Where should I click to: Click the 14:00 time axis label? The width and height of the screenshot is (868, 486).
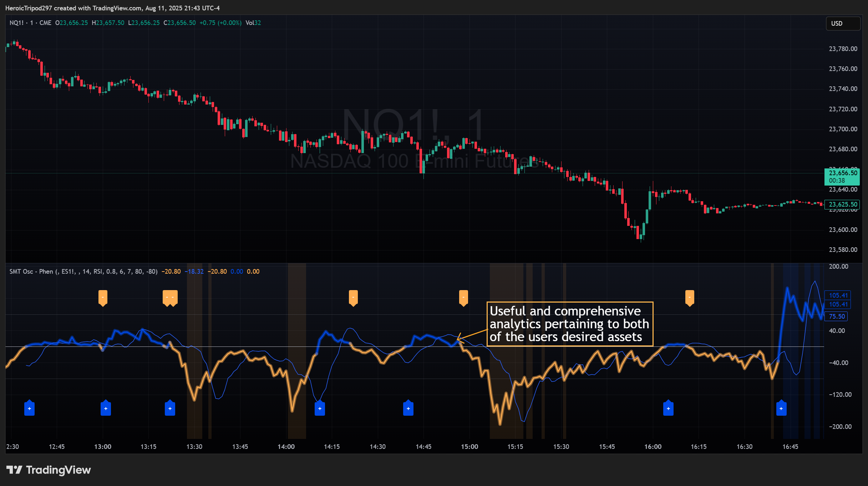click(x=286, y=447)
